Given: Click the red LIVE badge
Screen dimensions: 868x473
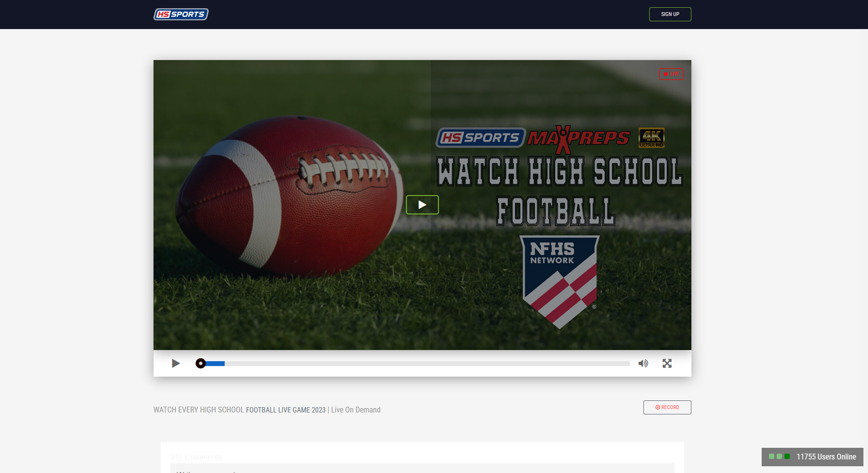Looking at the screenshot, I should (671, 74).
